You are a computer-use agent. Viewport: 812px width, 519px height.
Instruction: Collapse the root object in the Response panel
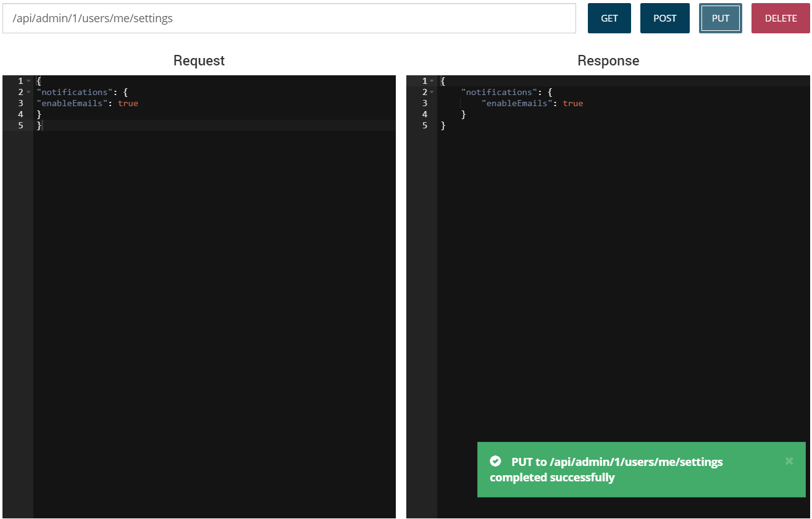432,81
